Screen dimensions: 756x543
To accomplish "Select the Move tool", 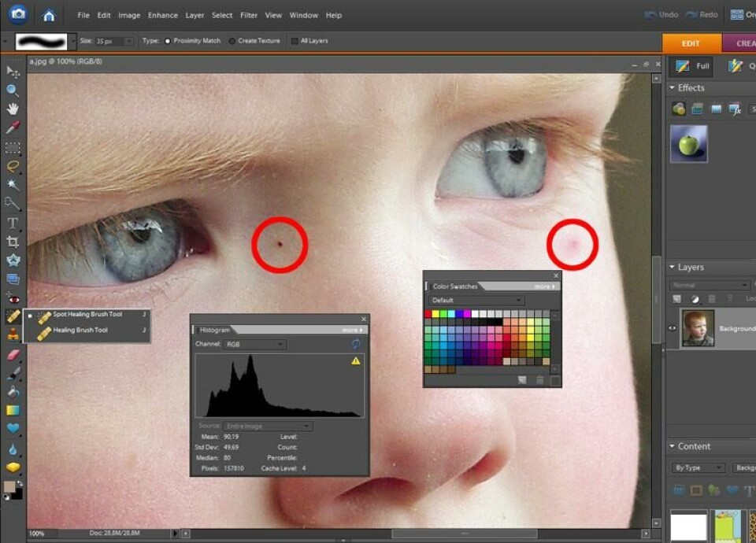I will (13, 72).
